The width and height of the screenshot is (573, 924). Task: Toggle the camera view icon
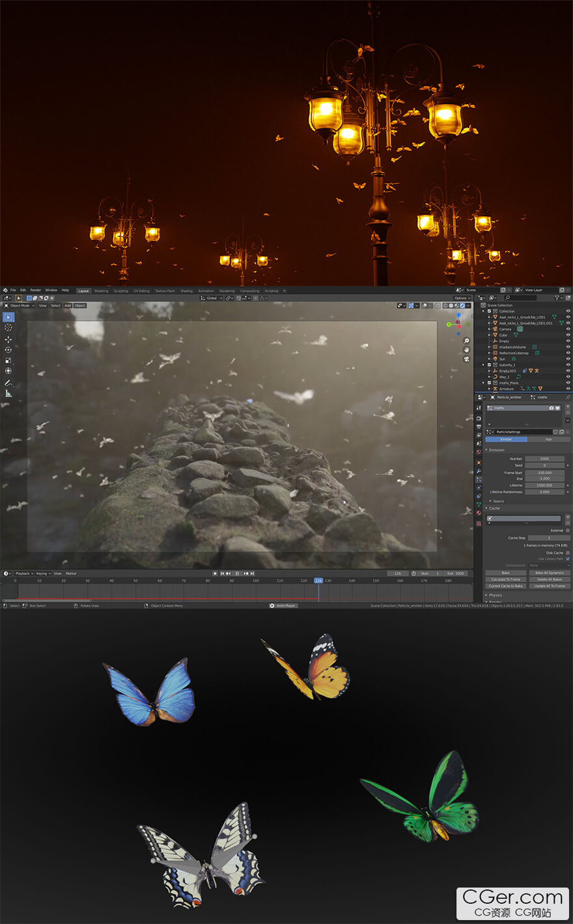tap(466, 359)
